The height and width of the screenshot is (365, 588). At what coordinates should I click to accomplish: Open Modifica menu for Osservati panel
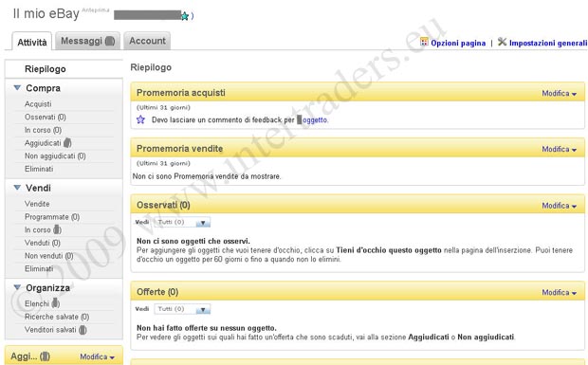click(x=560, y=206)
